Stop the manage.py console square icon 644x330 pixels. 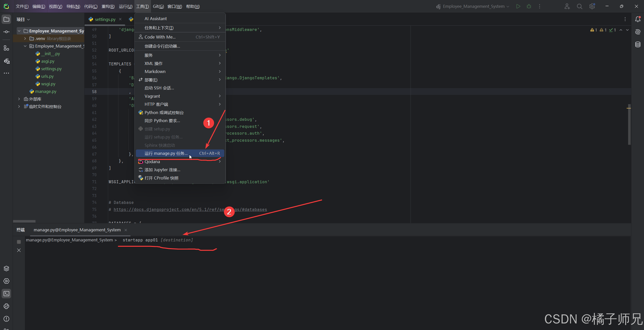(x=19, y=242)
